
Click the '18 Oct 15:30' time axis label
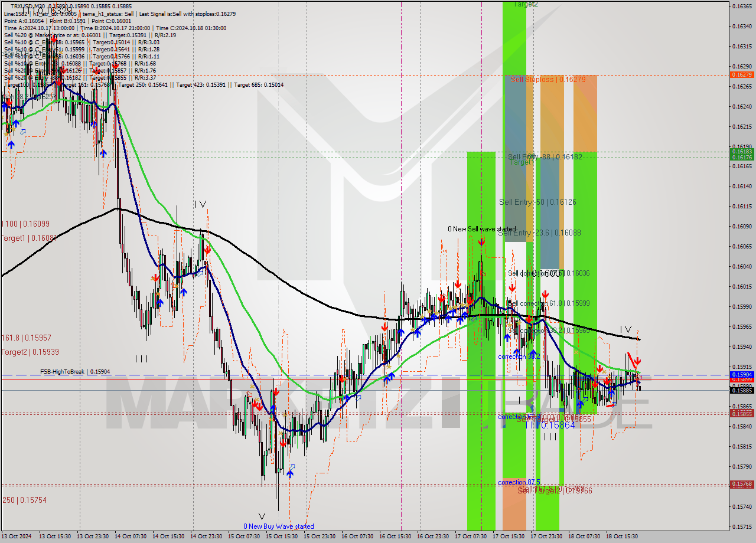622,537
